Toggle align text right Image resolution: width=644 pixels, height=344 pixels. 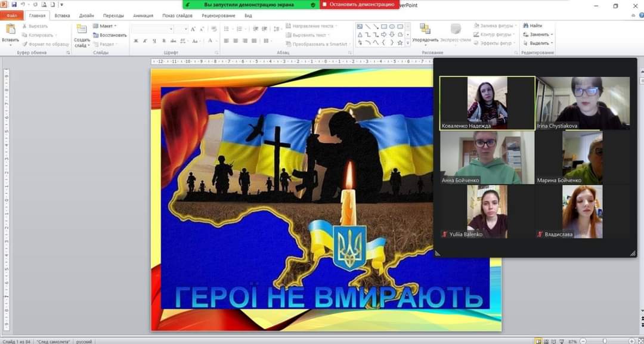click(x=245, y=41)
